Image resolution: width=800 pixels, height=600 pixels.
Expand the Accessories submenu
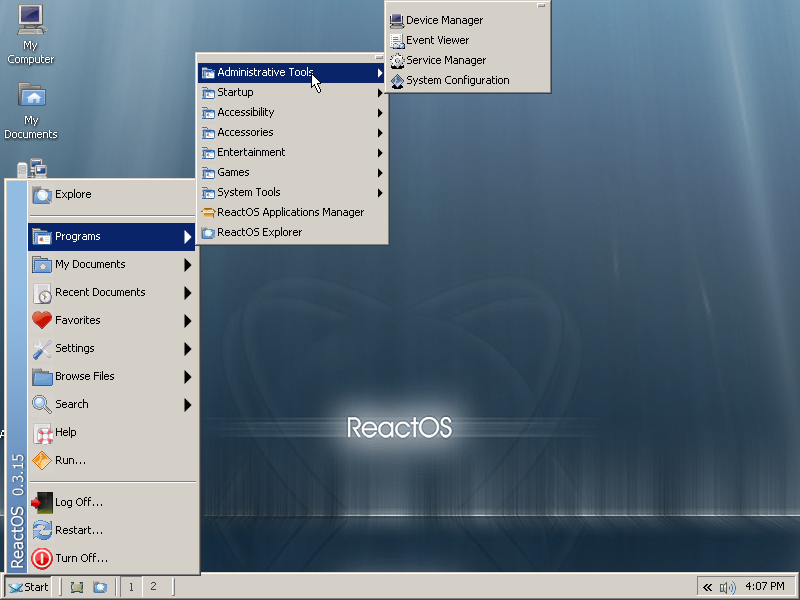[x=245, y=132]
